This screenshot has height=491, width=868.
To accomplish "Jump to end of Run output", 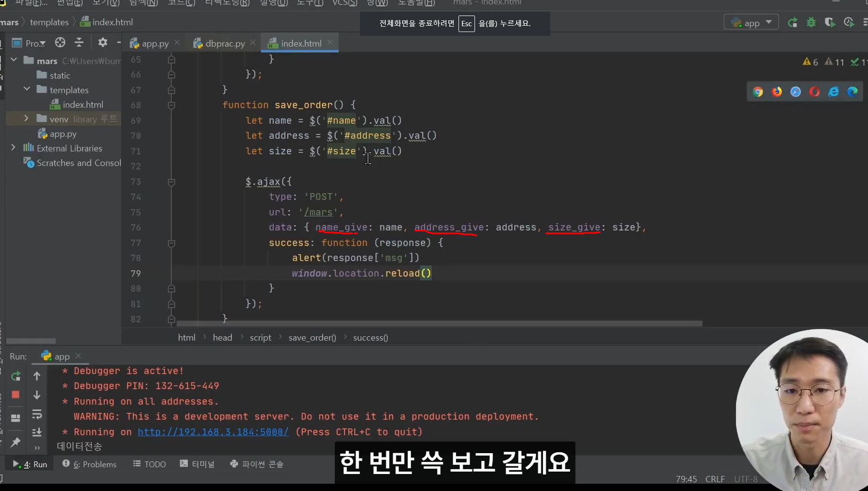I will click(37, 432).
